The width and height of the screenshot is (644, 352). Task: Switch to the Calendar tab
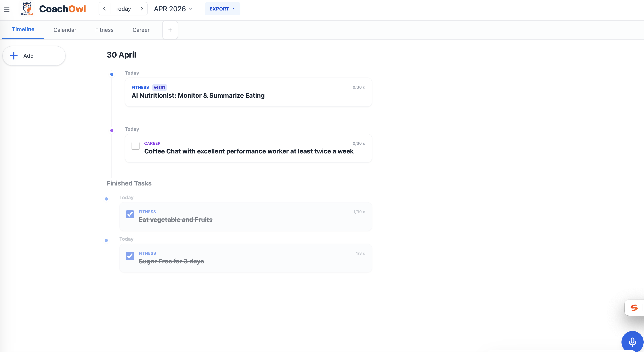click(65, 30)
